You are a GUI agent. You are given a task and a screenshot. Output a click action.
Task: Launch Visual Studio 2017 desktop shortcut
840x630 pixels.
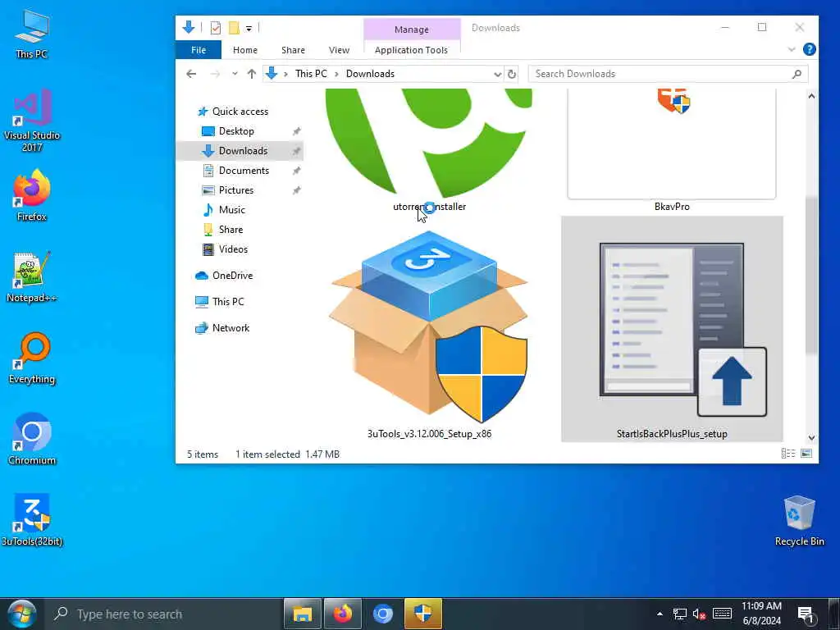click(32, 120)
